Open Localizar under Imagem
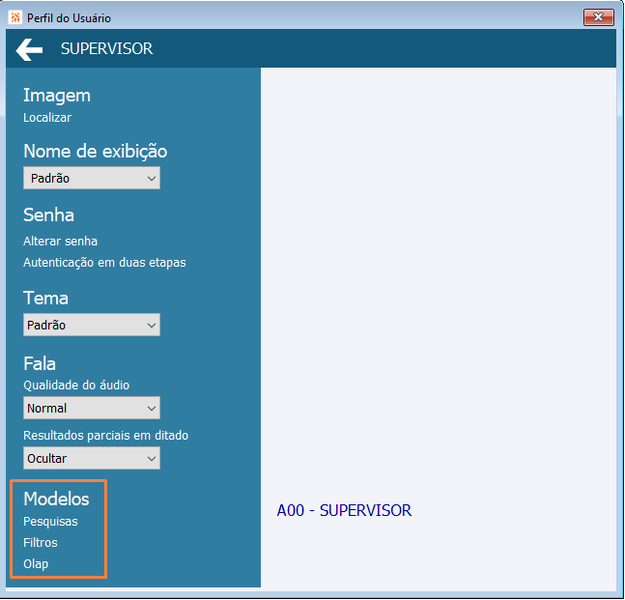 [x=47, y=118]
